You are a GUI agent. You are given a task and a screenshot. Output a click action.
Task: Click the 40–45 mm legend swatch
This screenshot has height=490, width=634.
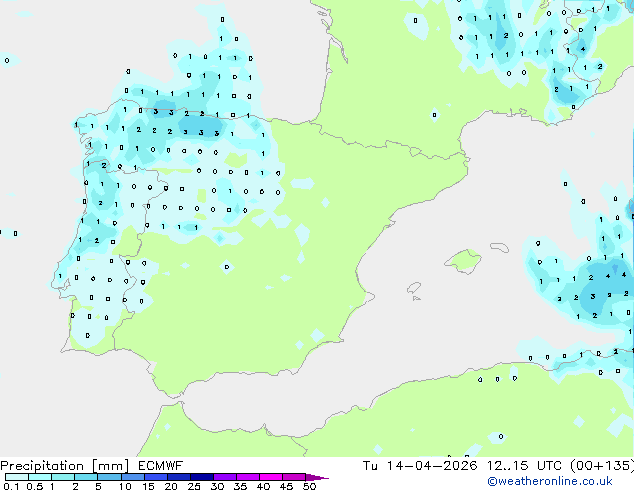271,477
